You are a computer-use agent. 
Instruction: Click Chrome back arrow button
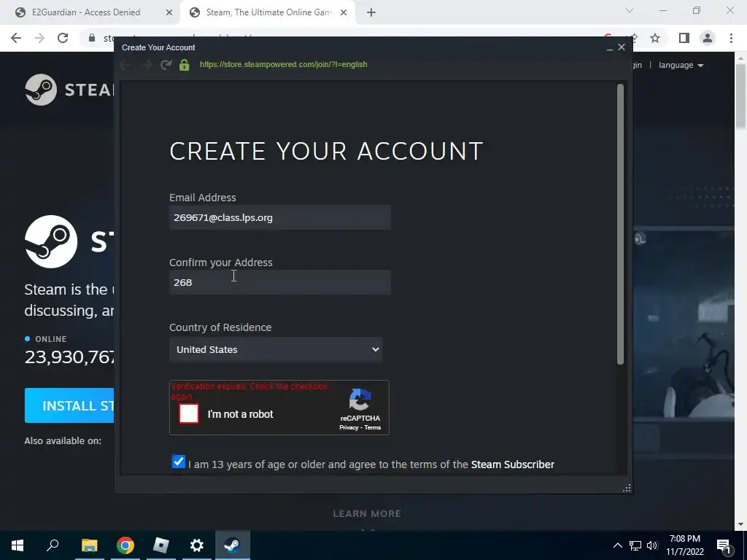coord(16,38)
